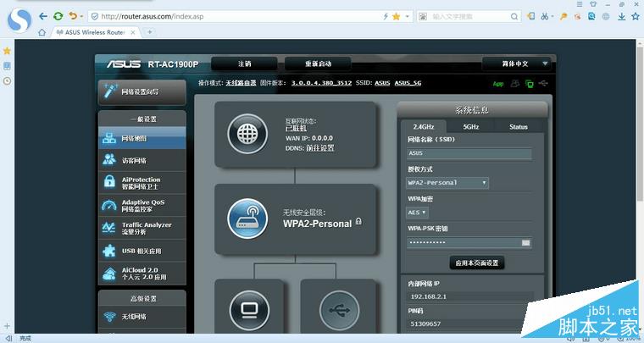Open the WPA2-Personal authentication dropdown
Image resolution: width=644 pixels, height=343 pixels.
[447, 183]
